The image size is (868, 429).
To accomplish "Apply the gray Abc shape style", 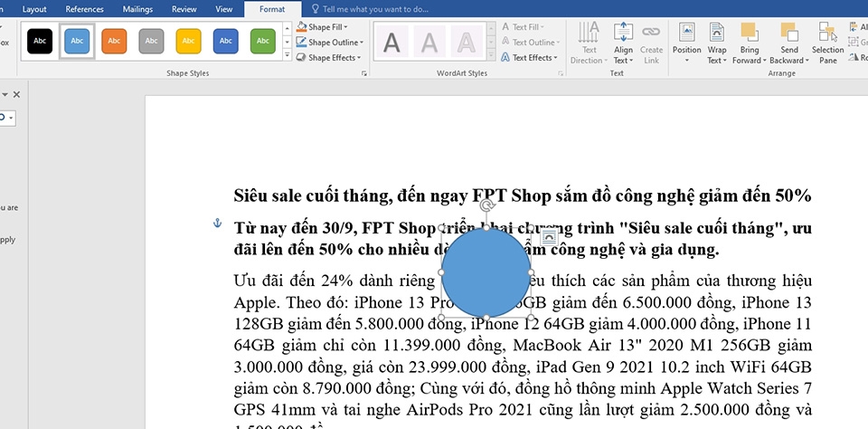I will coord(151,41).
